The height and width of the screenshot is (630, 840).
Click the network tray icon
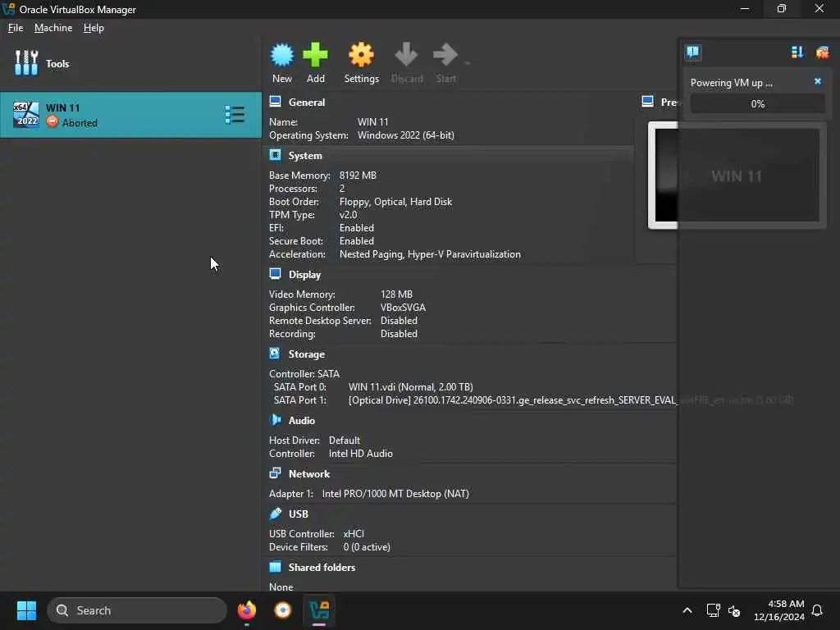(x=713, y=610)
